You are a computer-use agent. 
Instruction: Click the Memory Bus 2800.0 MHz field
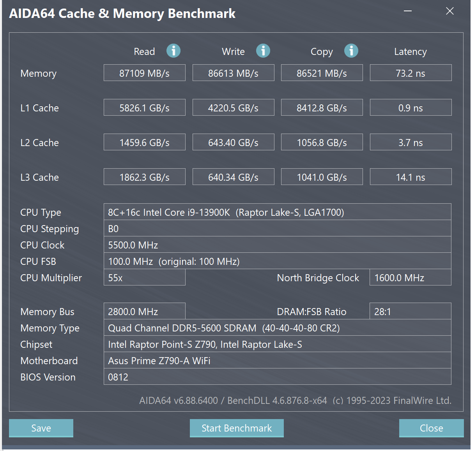144,311
